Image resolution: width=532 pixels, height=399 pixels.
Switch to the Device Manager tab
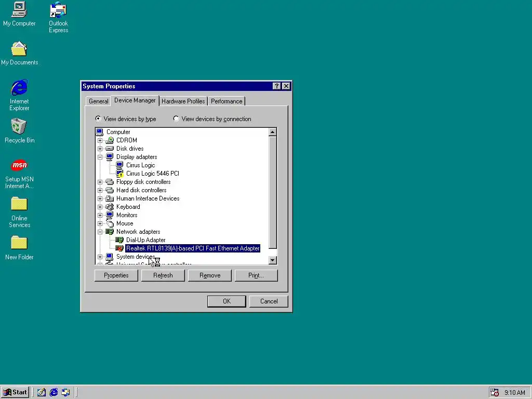(135, 100)
